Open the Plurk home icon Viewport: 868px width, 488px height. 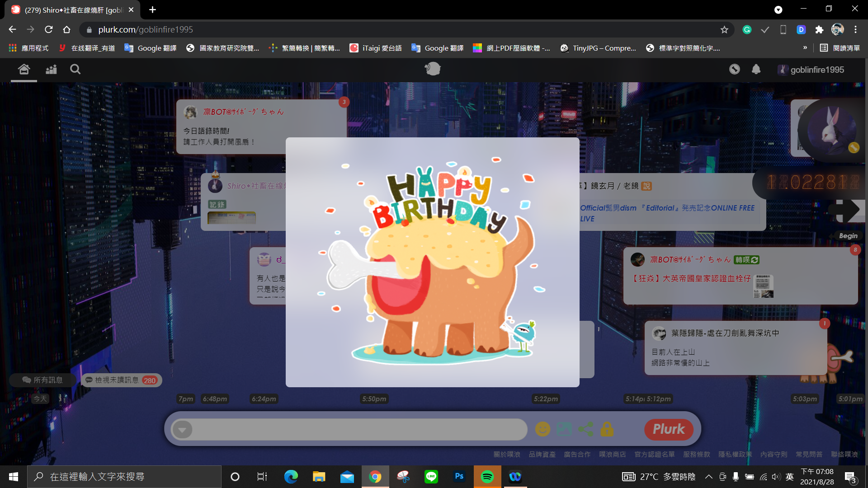coord(24,69)
